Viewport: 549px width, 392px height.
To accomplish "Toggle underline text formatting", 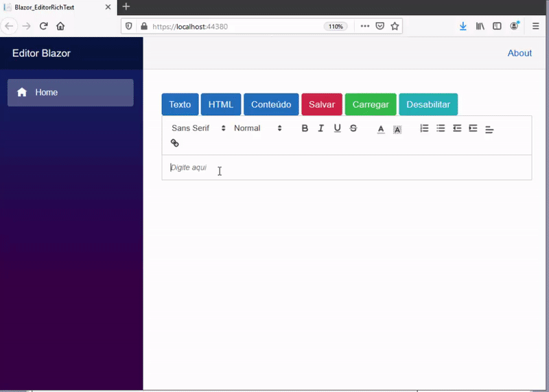I will [337, 128].
